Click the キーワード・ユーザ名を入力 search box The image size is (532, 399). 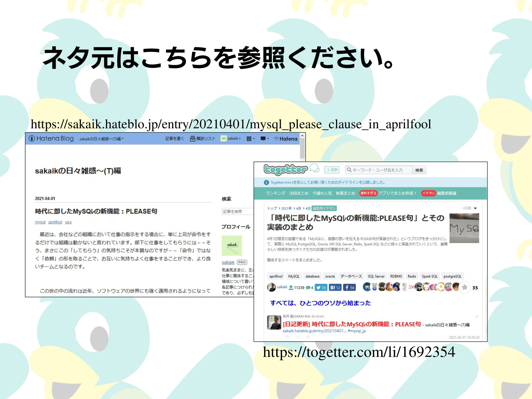pyautogui.click(x=378, y=170)
